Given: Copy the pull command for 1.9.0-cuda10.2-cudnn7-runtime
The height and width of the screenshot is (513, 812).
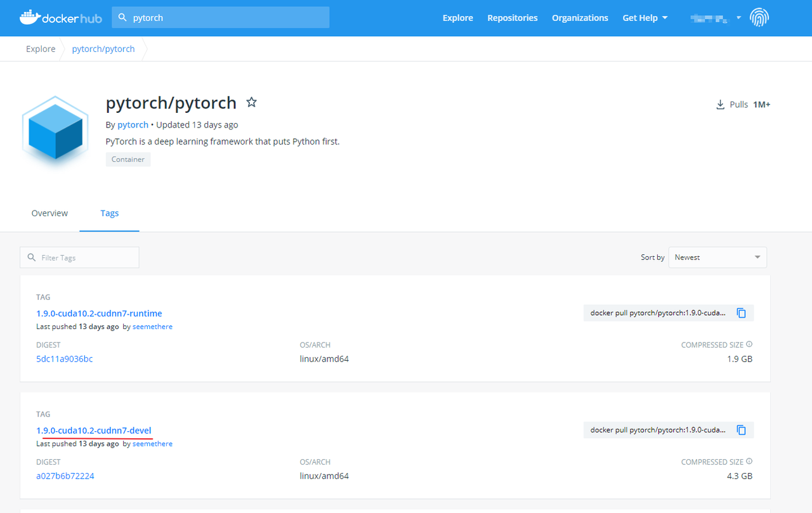Looking at the screenshot, I should pos(741,313).
